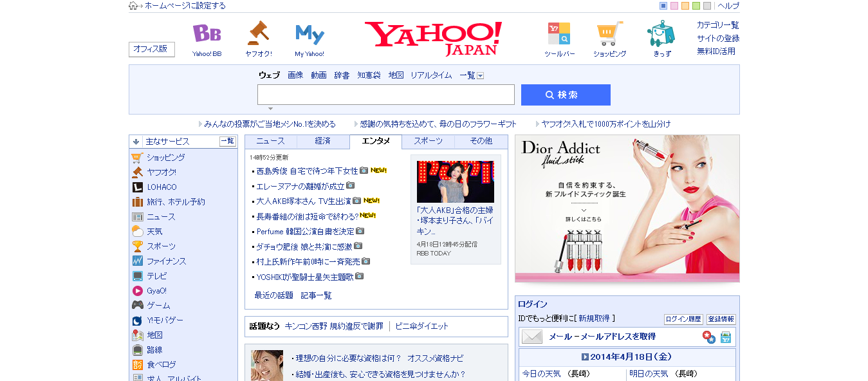
Task: Select the 動画 search category
Action: 319,75
